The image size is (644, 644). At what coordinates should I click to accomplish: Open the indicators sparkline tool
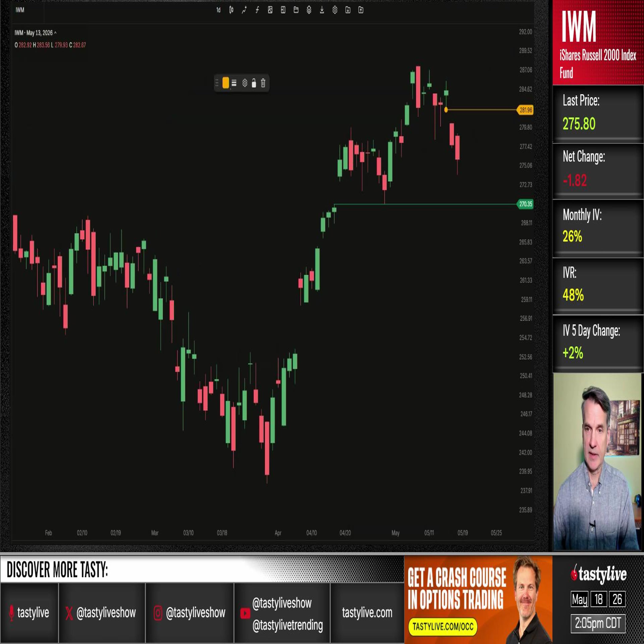coord(244,10)
